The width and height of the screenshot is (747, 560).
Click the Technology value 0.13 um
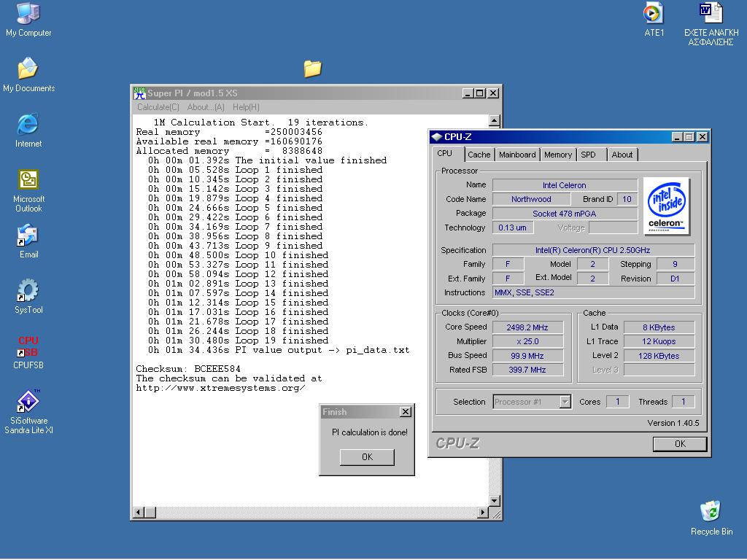(x=513, y=227)
